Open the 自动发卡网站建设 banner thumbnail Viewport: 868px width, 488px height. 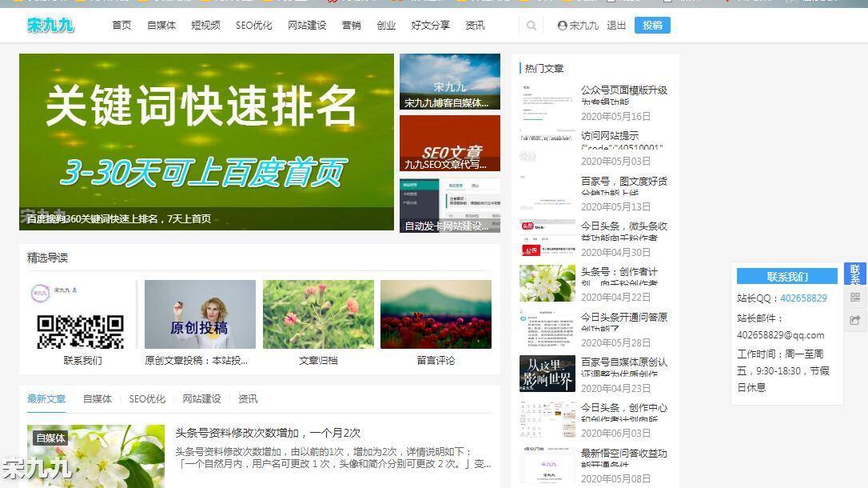pos(450,206)
